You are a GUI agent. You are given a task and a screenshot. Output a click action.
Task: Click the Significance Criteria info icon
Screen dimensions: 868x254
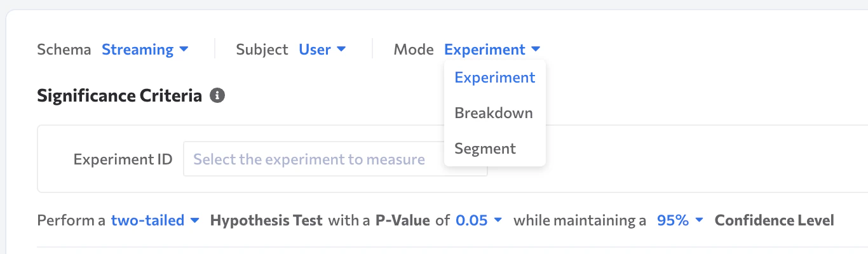pyautogui.click(x=217, y=96)
